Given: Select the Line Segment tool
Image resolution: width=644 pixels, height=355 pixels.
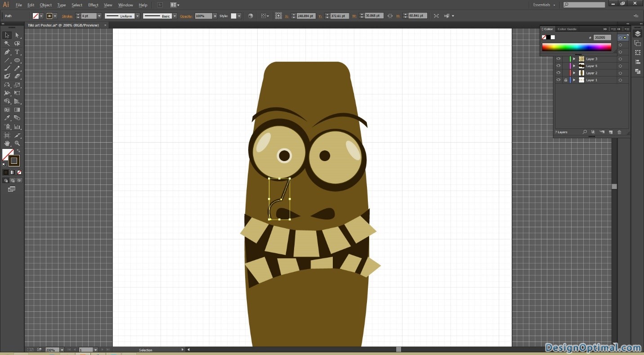Looking at the screenshot, I should click(7, 60).
